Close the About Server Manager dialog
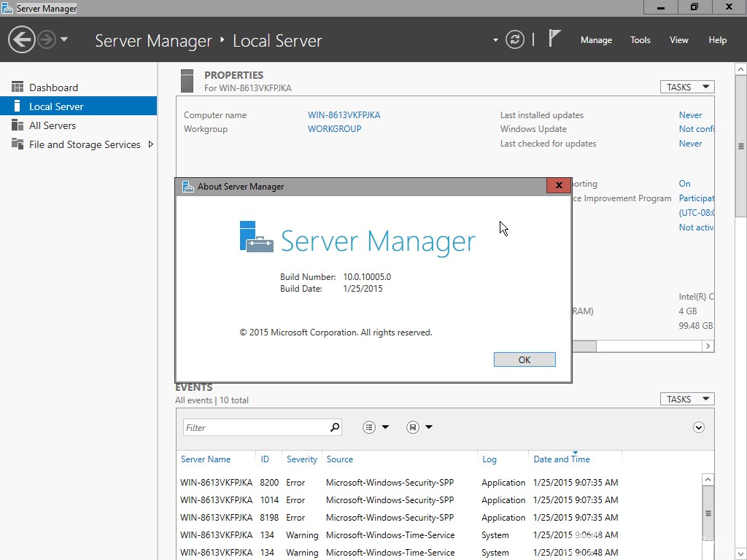 558,185
